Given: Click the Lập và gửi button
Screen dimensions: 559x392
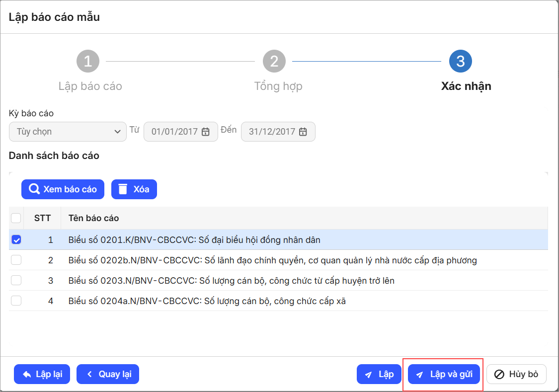Looking at the screenshot, I should click(x=444, y=374).
